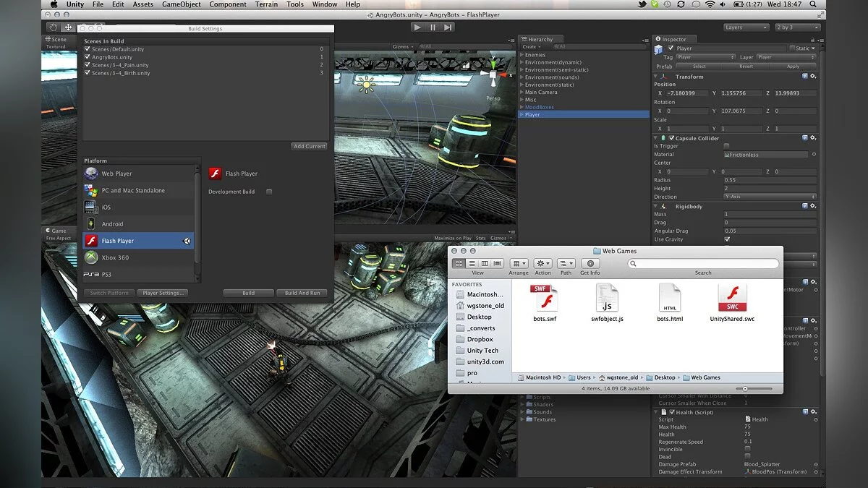Viewport: 868px width, 488px height.
Task: Open the GameObject menu
Action: point(181,4)
